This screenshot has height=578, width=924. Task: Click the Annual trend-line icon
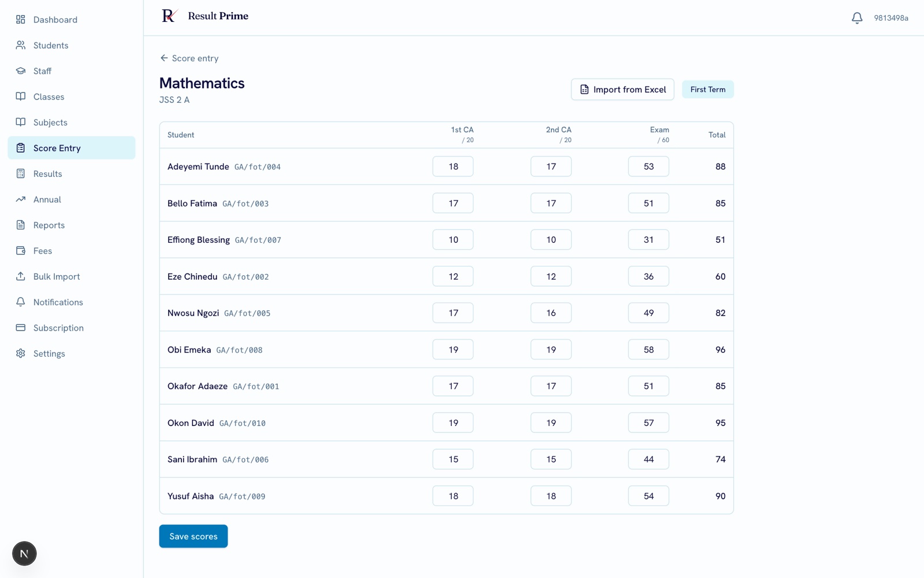coord(21,199)
